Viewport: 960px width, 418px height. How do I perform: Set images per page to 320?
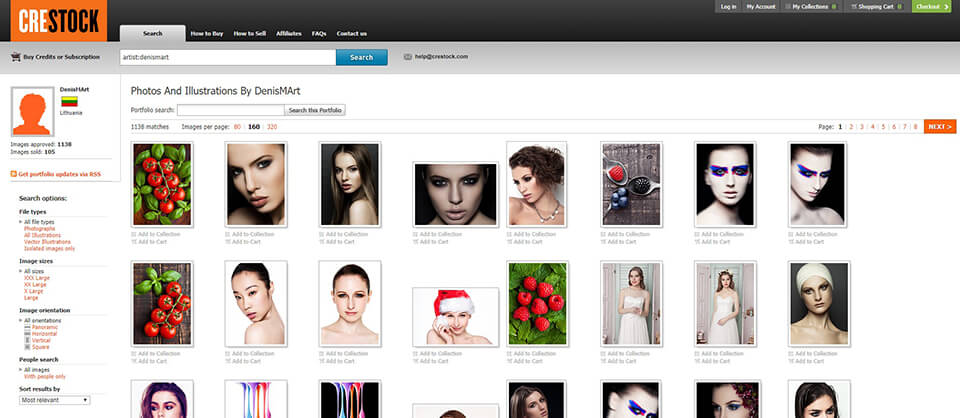pyautogui.click(x=272, y=127)
